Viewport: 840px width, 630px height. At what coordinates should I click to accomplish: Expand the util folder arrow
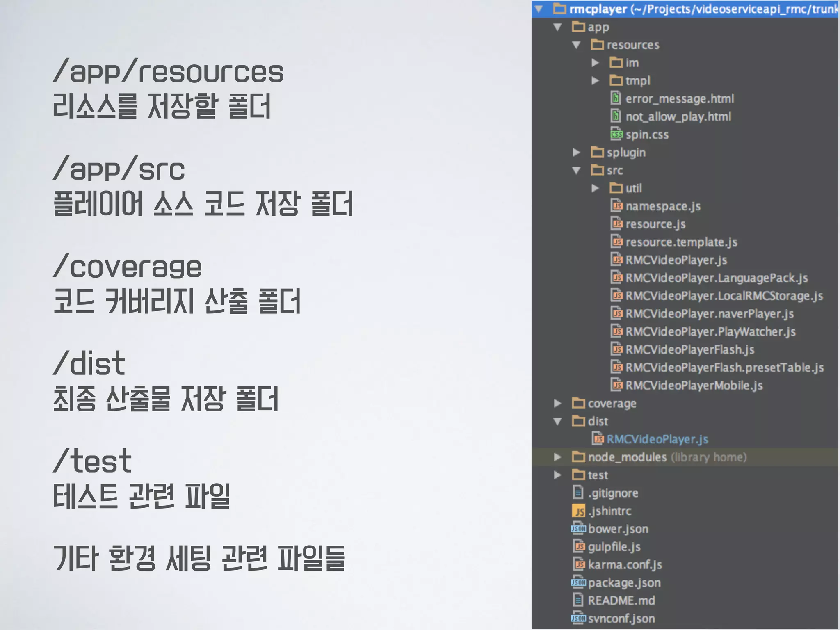(595, 188)
